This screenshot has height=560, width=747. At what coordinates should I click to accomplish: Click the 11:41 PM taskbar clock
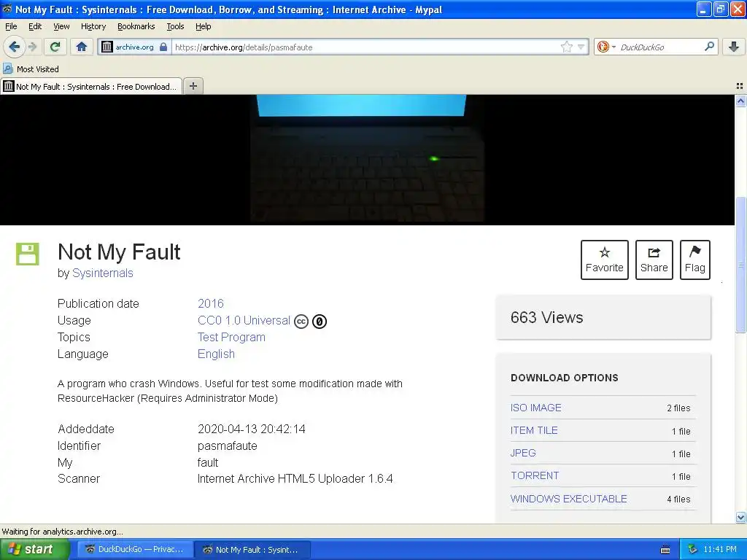tap(719, 549)
